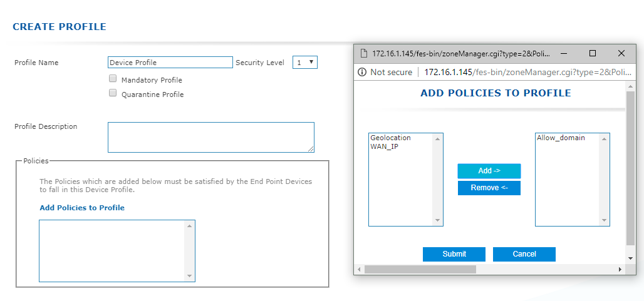The height and width of the screenshot is (301, 644).
Task: Submit the selected policies
Action: click(454, 254)
